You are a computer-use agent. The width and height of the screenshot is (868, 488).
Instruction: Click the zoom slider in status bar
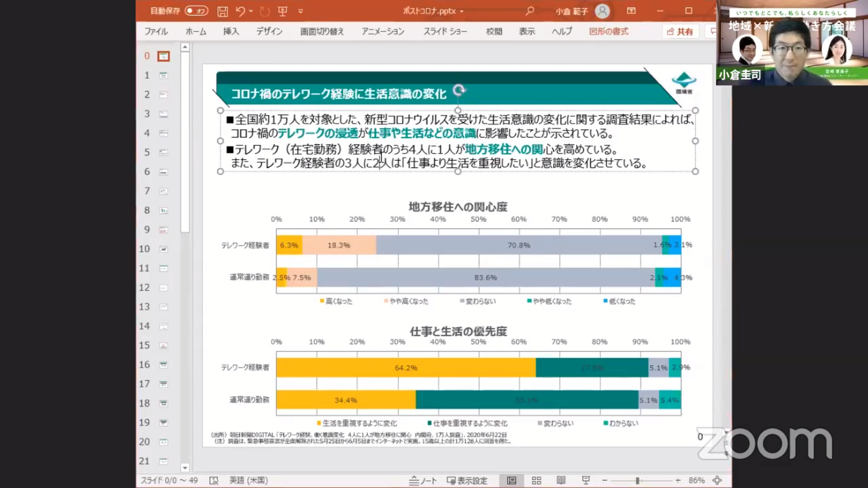click(x=637, y=480)
